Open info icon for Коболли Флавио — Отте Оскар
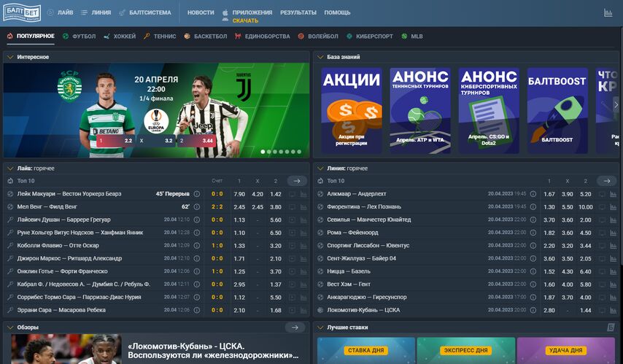Screen dimensions: 623x364 pyautogui.click(x=197, y=246)
